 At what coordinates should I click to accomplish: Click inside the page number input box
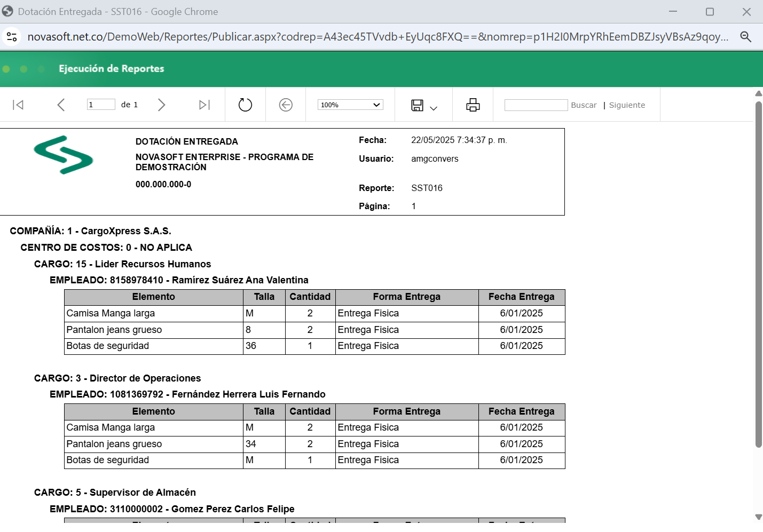tap(101, 104)
